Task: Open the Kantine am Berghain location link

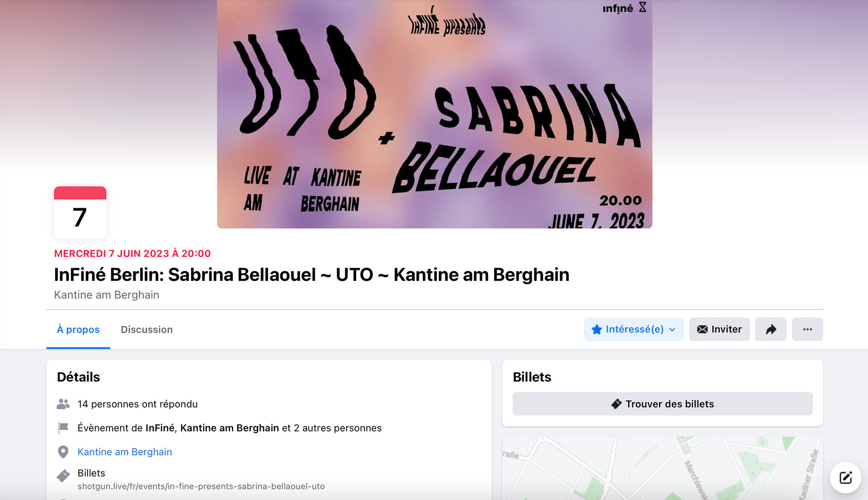Action: 125,452
